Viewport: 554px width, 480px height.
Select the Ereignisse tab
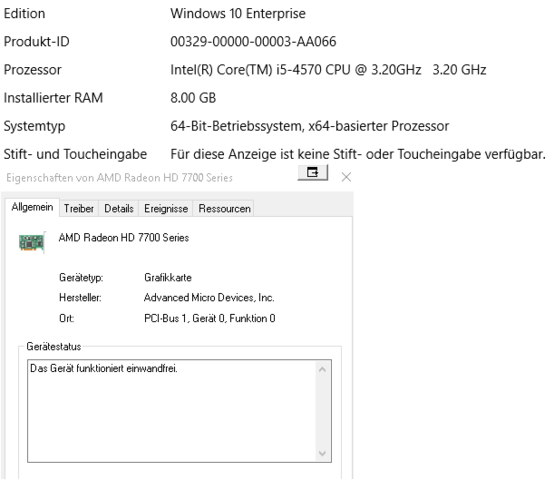pos(166,209)
